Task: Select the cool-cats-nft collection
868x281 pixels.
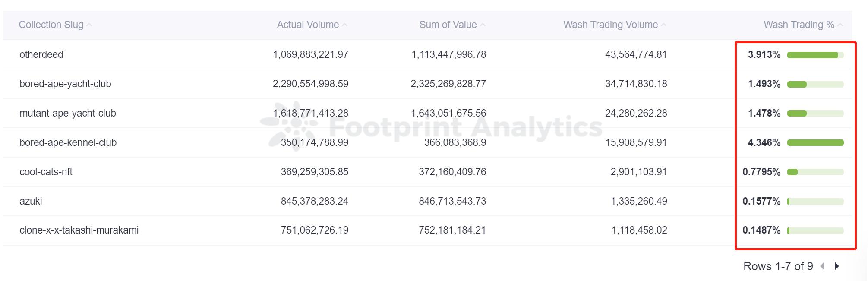Action: (46, 172)
